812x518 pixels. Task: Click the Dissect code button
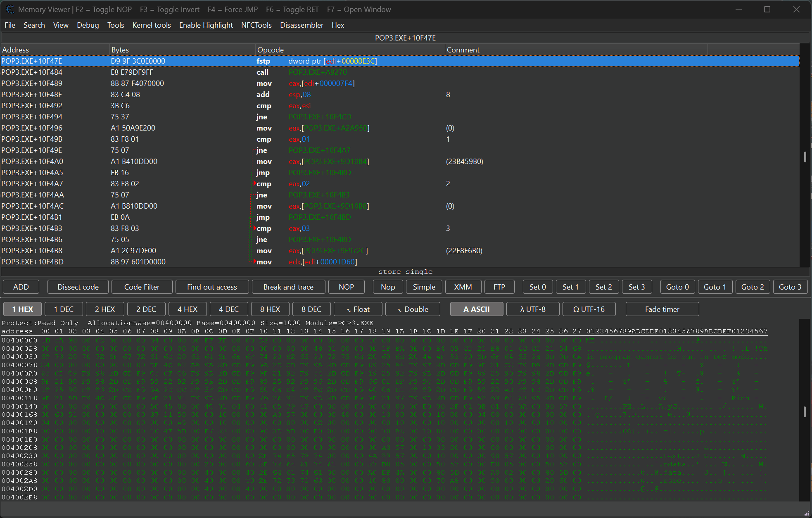coord(78,287)
